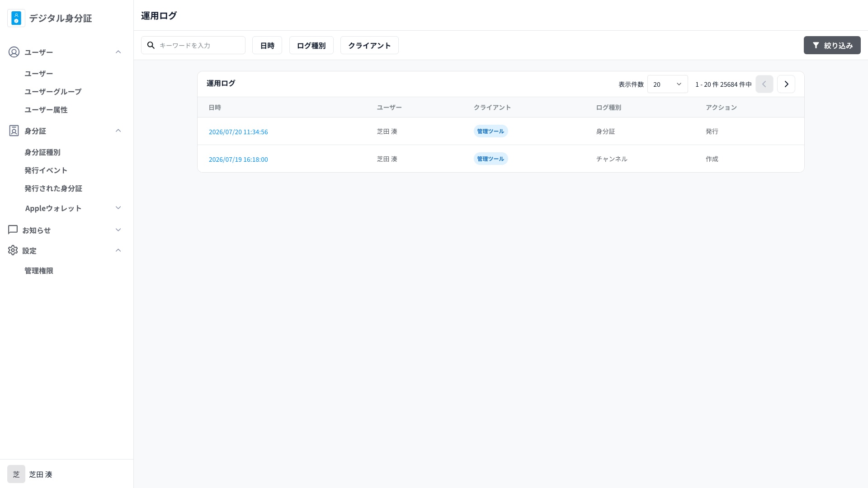Image resolution: width=868 pixels, height=488 pixels.
Task: Click 芝田 湊 in the 2026/07/20 row
Action: [387, 131]
